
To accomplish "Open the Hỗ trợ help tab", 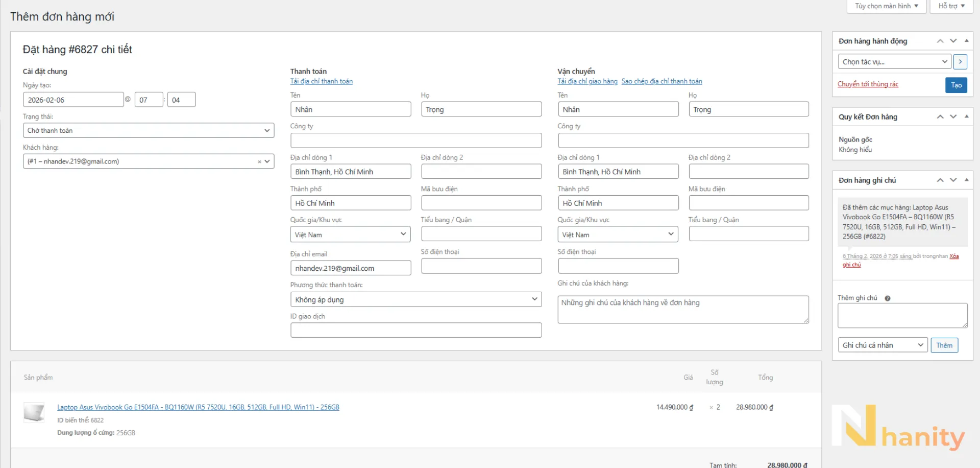I will click(x=951, y=6).
